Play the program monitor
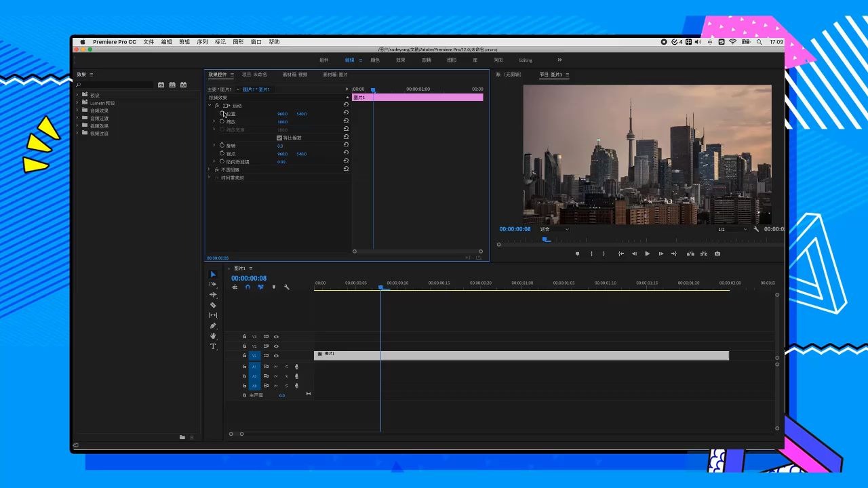This screenshot has height=488, width=868. click(x=647, y=254)
